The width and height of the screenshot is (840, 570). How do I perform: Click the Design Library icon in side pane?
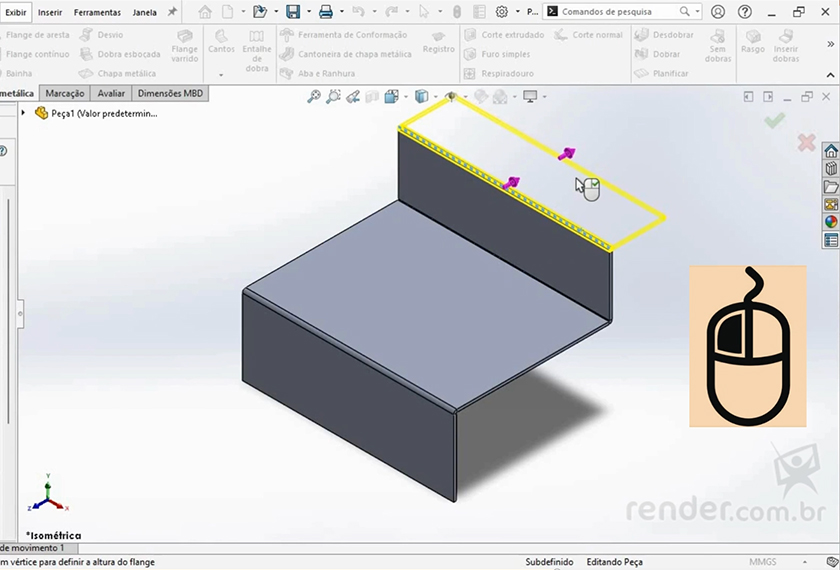pos(831,169)
